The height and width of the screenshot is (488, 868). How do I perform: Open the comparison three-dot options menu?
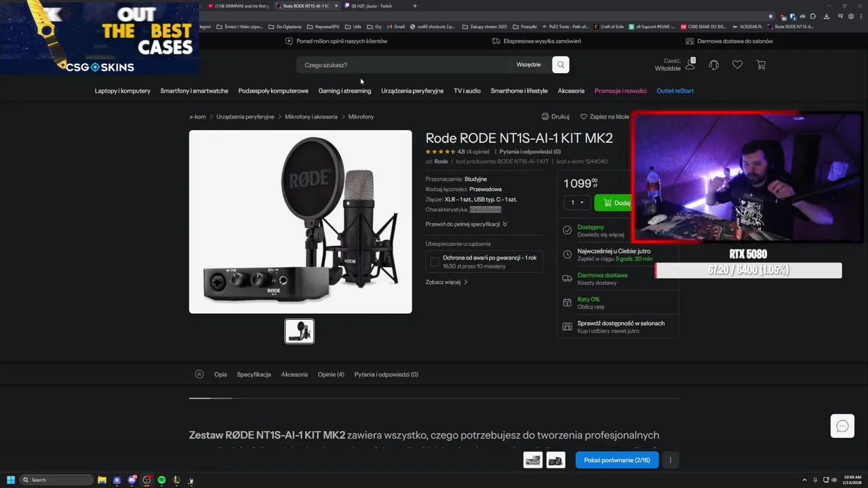coord(670,460)
